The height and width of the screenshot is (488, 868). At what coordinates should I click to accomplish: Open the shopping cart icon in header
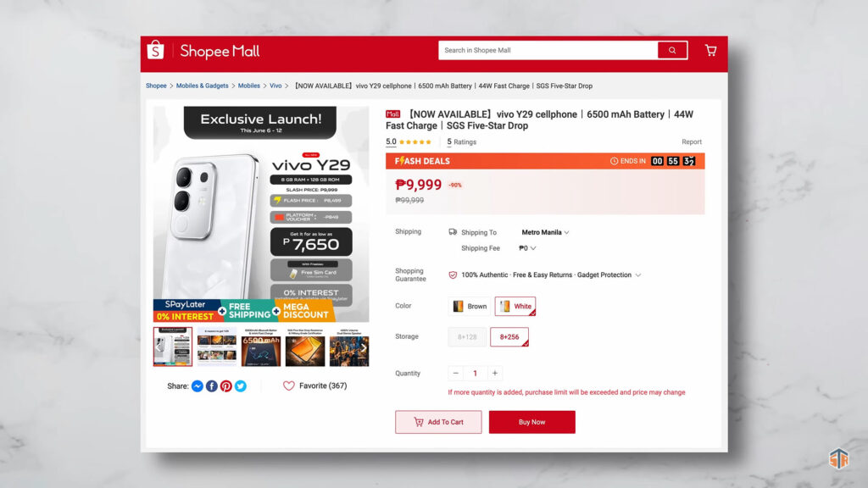coord(711,50)
